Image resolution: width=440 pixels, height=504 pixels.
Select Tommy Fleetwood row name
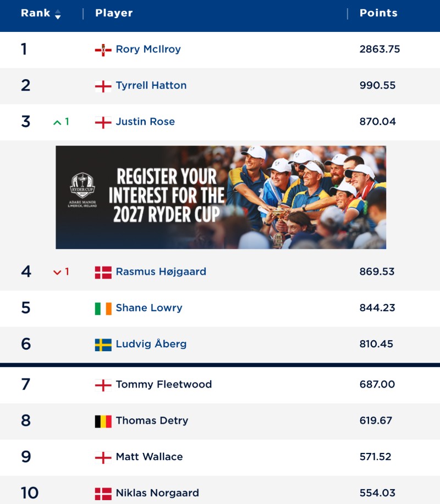164,384
